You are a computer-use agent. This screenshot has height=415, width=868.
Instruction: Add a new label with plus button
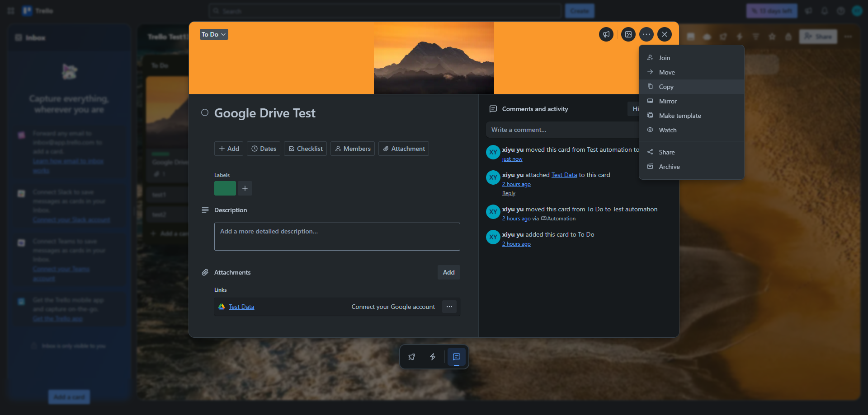click(x=245, y=188)
